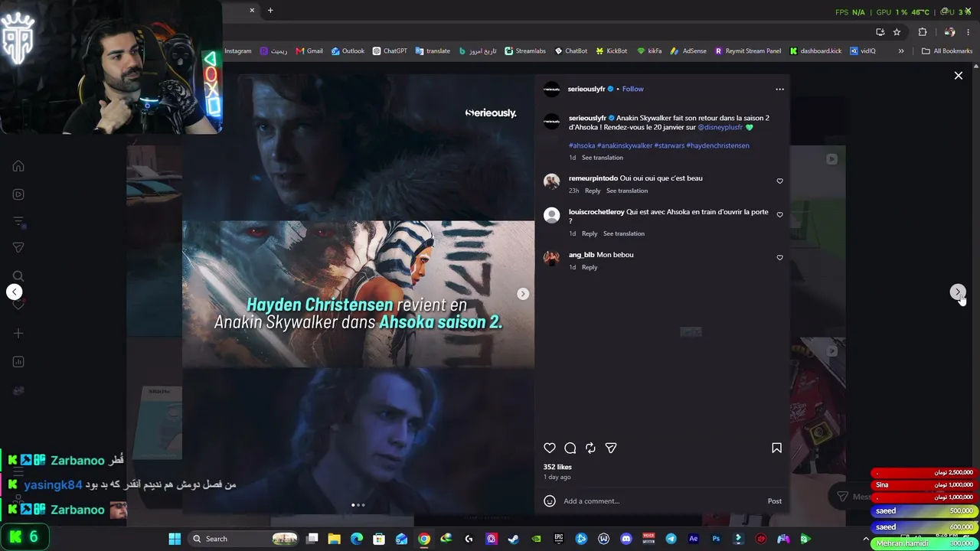
Task: Reply to ang_blb's comment
Action: click(x=590, y=267)
